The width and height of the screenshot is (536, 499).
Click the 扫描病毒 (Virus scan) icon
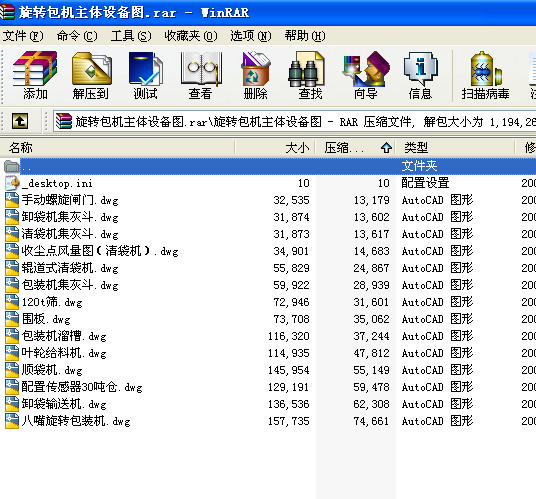(486, 69)
